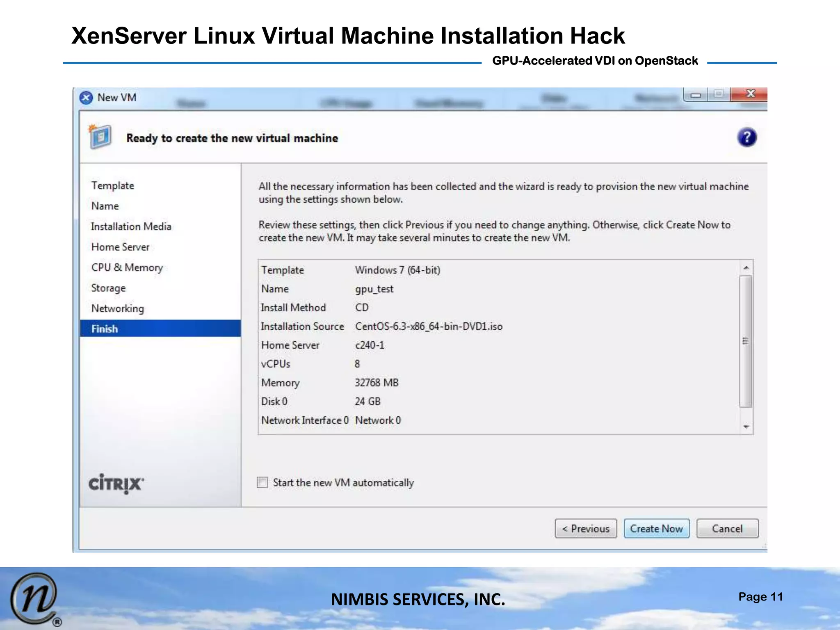The image size is (840, 630).
Task: Click the '32768 MB' memory value
Action: click(x=377, y=383)
